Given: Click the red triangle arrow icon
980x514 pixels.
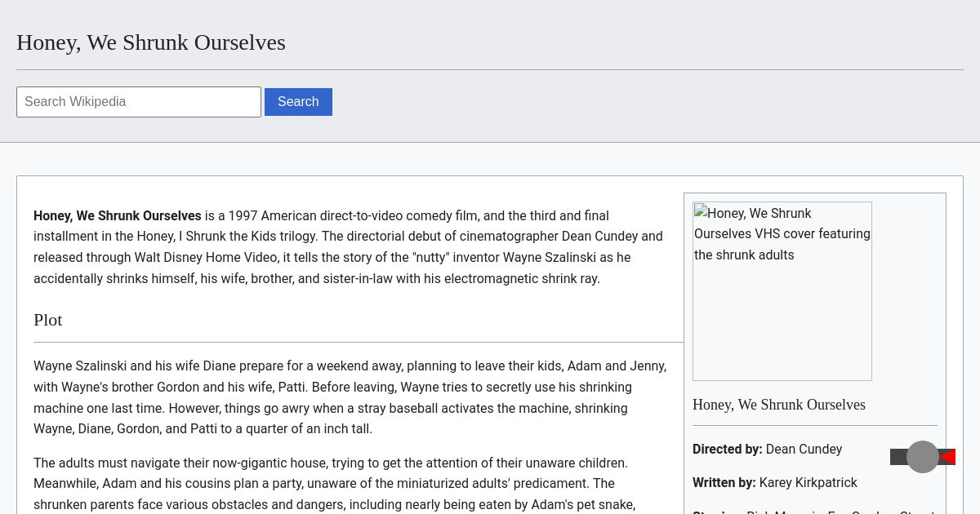Looking at the screenshot, I should pyautogui.click(x=948, y=457).
